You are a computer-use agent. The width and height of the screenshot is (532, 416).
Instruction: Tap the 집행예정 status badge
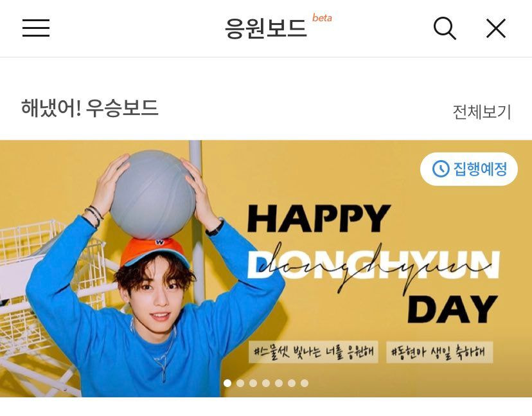(469, 168)
